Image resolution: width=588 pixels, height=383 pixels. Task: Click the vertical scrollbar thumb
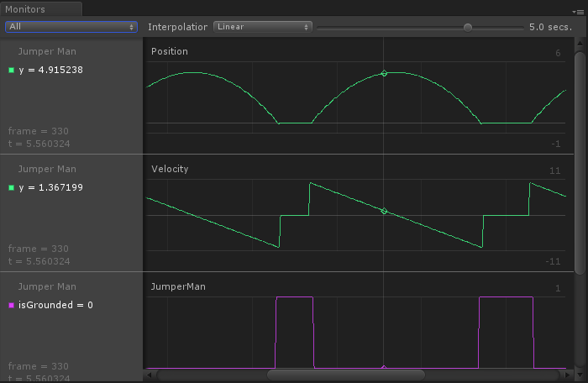[580, 163]
